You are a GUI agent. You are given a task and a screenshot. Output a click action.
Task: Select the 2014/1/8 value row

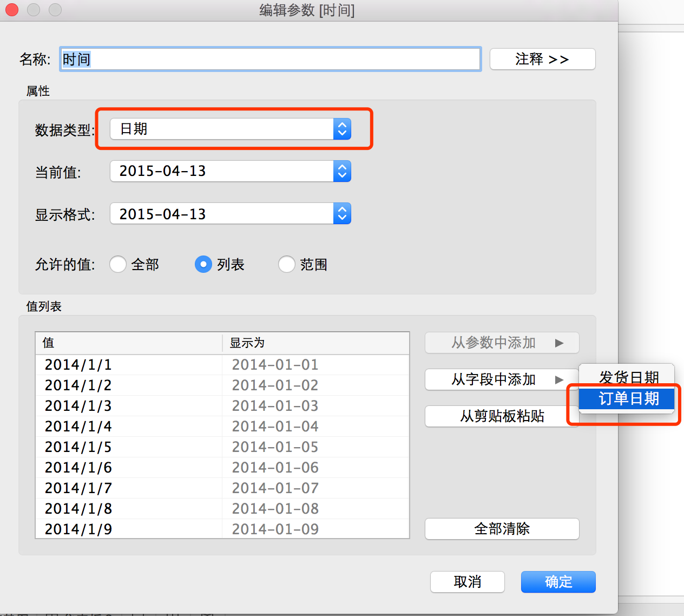(x=222, y=509)
